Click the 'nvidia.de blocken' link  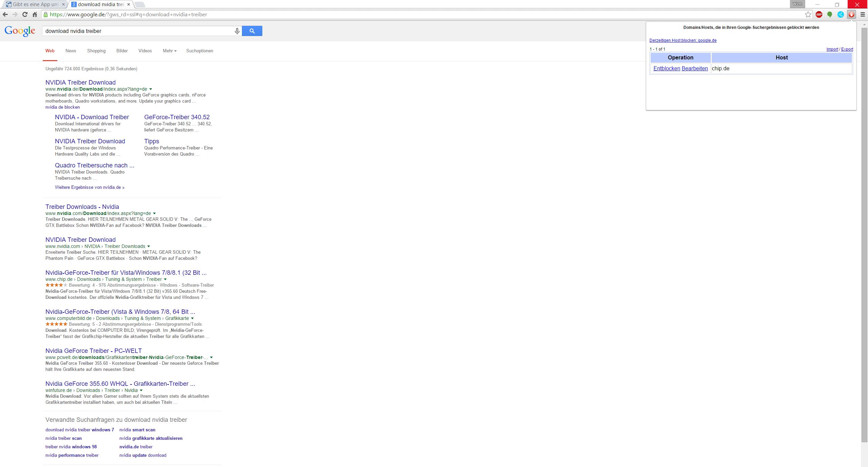[x=62, y=107]
